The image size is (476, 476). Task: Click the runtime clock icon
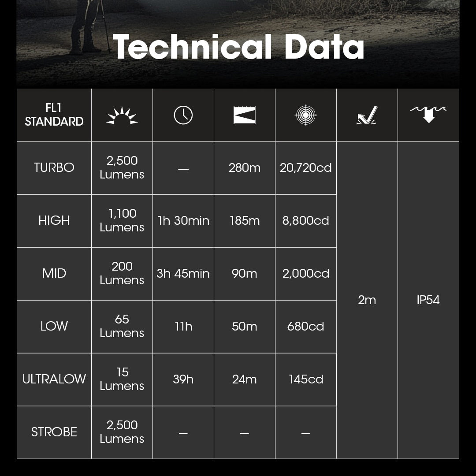[x=183, y=115]
